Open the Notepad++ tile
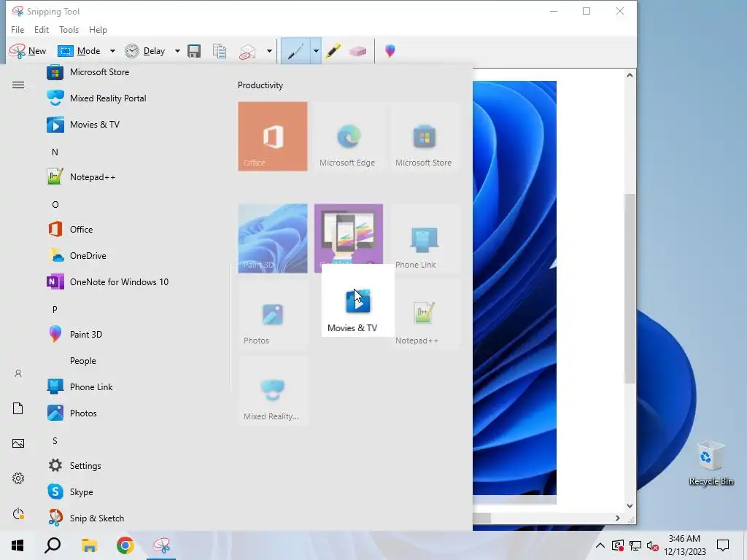This screenshot has width=747, height=560. coord(425,314)
